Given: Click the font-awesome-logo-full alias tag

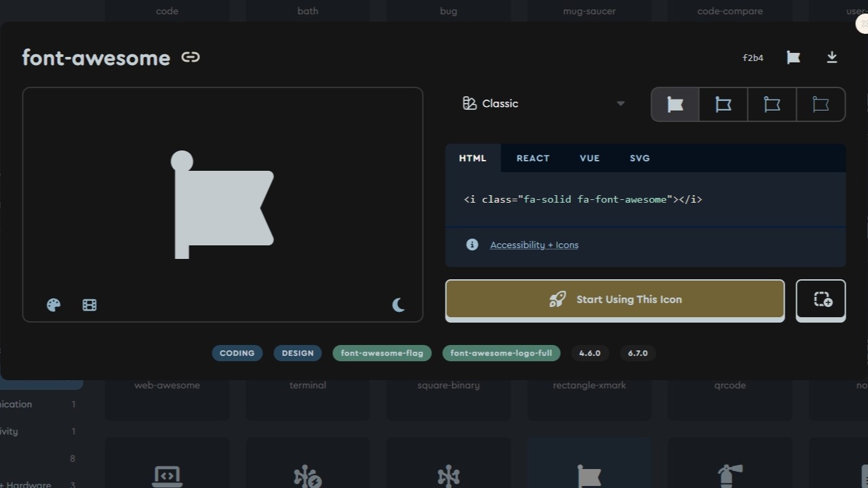Looking at the screenshot, I should [501, 353].
